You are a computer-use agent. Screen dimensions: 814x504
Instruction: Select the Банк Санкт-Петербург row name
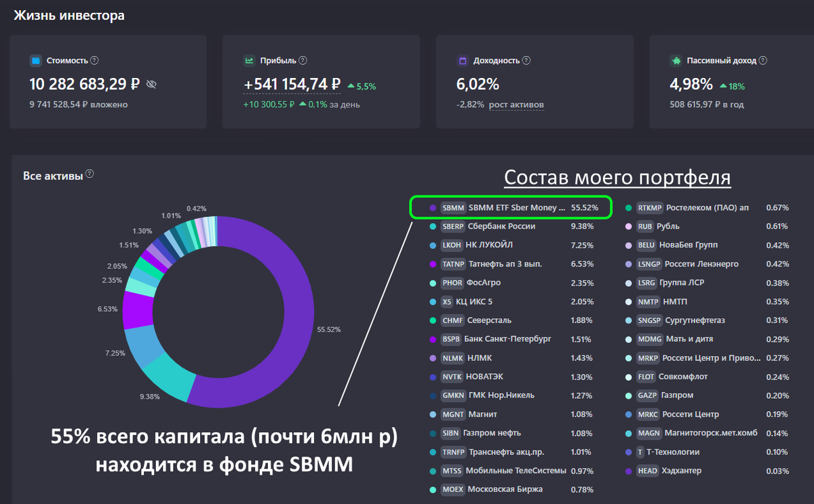point(508,339)
